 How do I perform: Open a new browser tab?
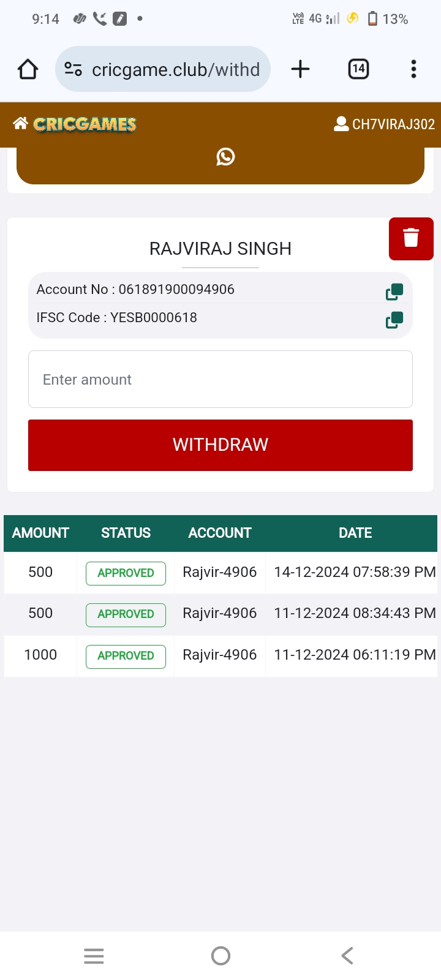point(300,69)
